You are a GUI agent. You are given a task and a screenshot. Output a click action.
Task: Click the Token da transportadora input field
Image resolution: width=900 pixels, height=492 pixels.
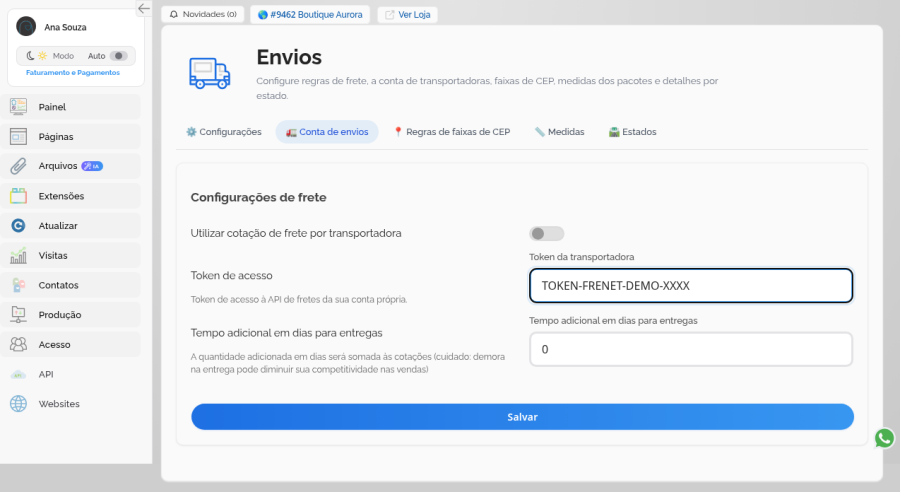(x=690, y=285)
